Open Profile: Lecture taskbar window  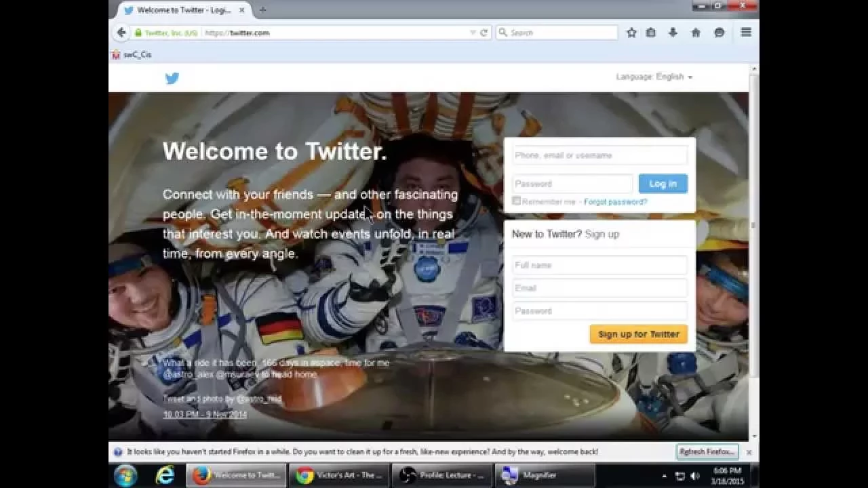pos(442,475)
